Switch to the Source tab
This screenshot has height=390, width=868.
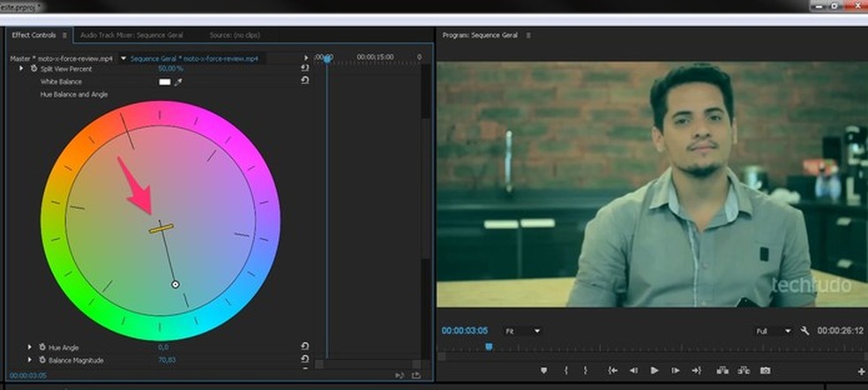(234, 35)
